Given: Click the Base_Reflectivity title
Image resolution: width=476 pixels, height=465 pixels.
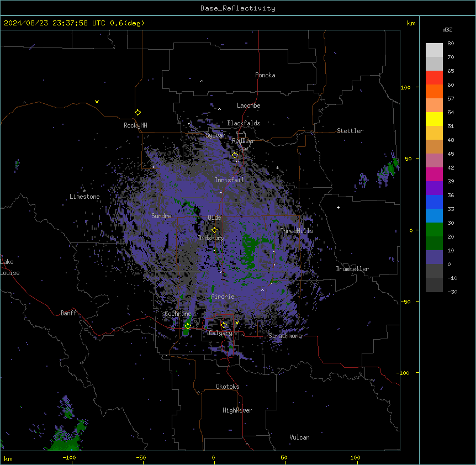Looking at the screenshot, I should 238,8.
